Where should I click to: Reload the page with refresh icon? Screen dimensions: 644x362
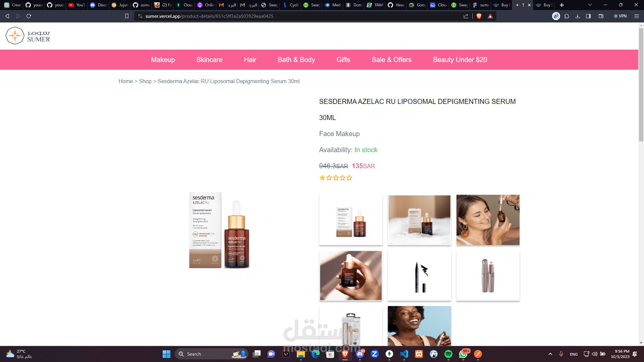(29, 16)
